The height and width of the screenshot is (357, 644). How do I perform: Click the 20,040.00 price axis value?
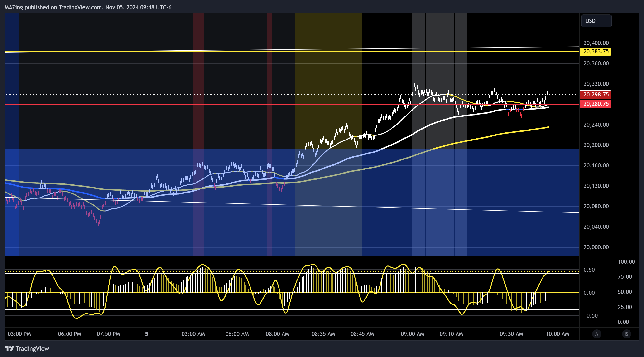[596, 227]
